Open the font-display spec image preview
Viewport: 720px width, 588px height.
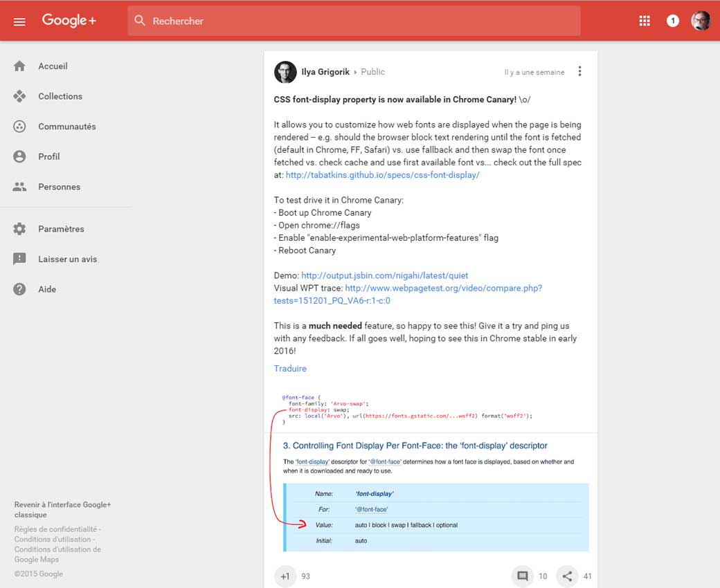431,470
